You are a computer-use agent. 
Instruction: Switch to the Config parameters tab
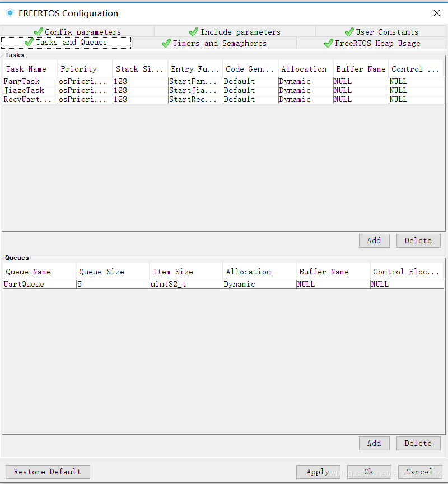(x=77, y=31)
